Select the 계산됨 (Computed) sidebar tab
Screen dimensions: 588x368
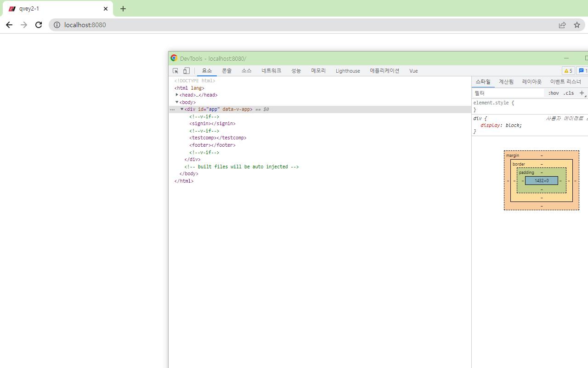(506, 82)
